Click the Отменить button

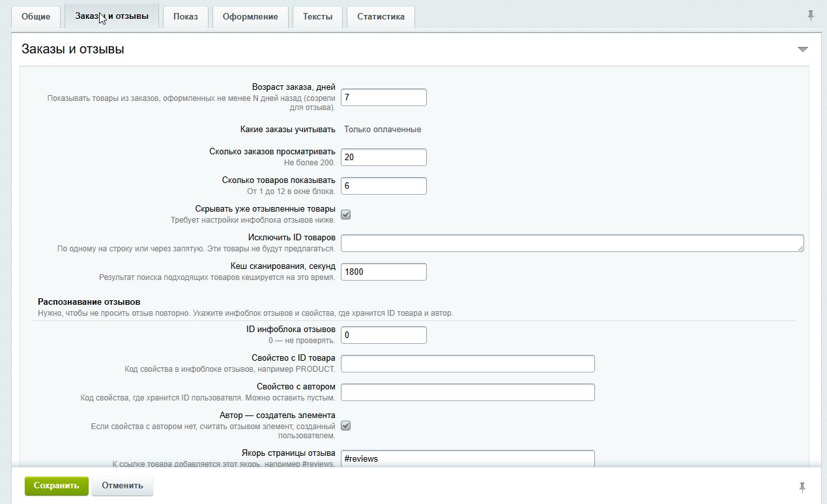tap(123, 486)
